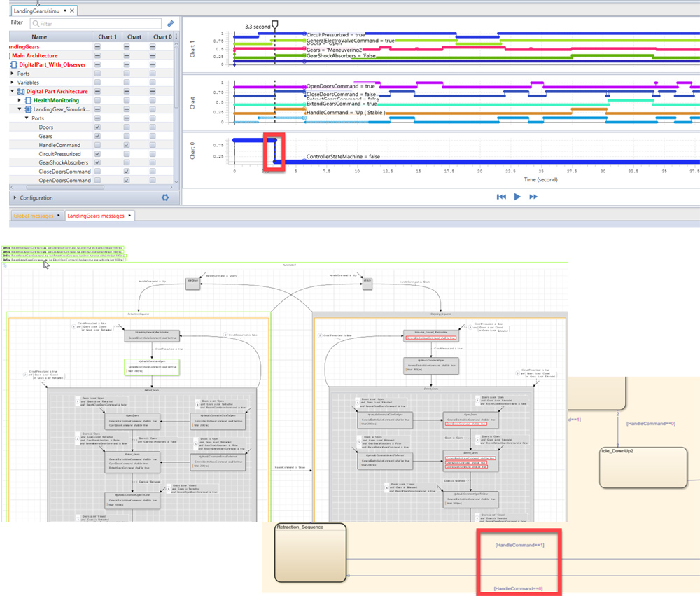Close the LandingGears/simu tab
The width and height of the screenshot is (700, 596).
[72, 11]
